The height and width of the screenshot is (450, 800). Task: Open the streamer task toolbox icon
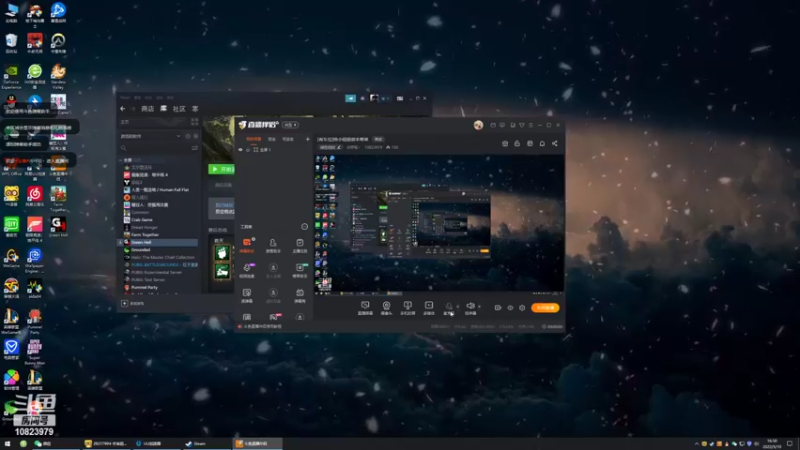tap(299, 245)
